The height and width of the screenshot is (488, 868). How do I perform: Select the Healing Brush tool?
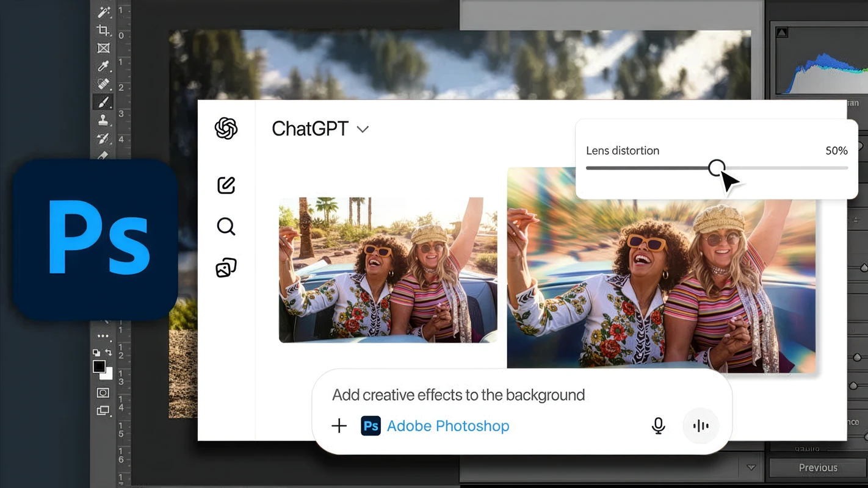tap(103, 84)
